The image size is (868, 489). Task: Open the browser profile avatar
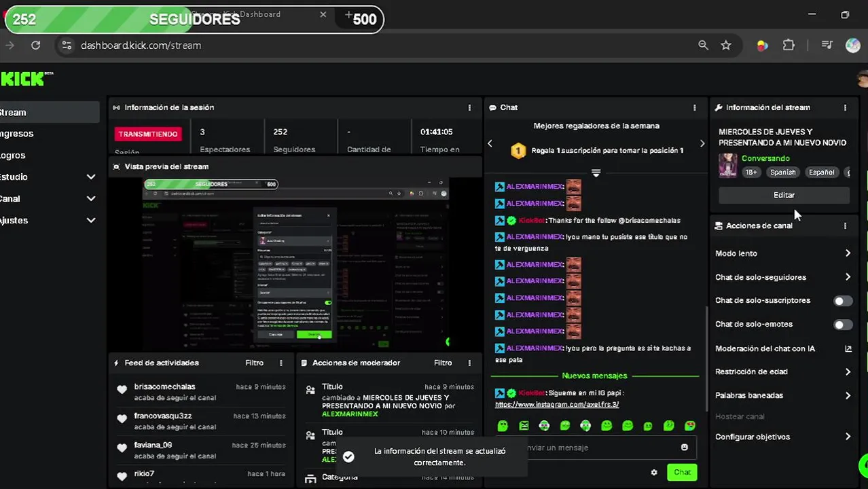tap(853, 46)
